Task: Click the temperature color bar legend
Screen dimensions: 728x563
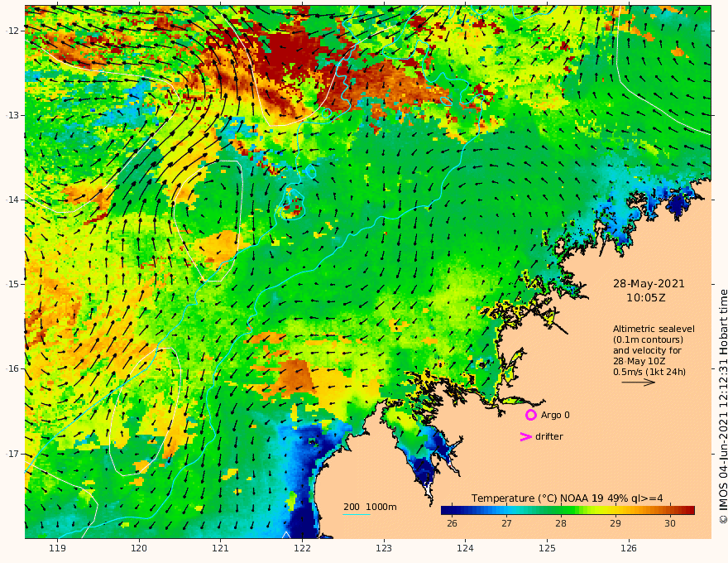Action: click(568, 511)
